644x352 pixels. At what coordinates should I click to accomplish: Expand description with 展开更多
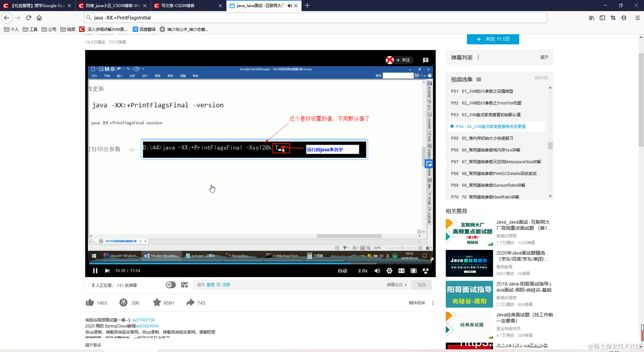tap(93, 345)
